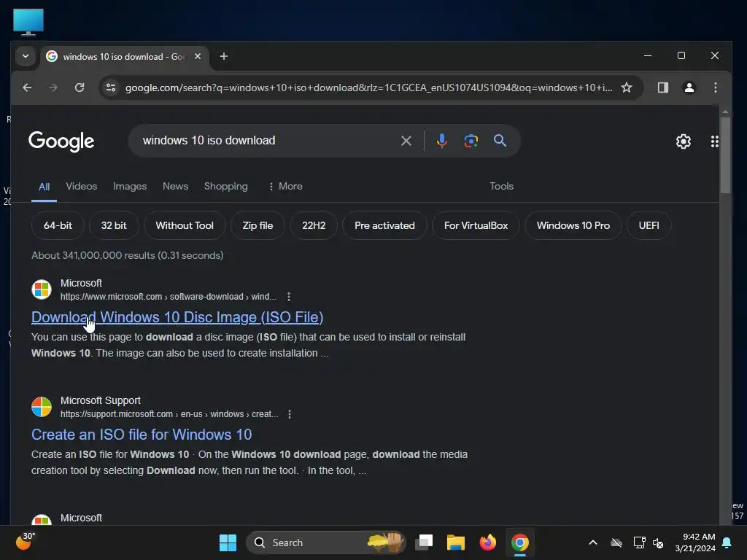Apply the Pre activated filter chip
The width and height of the screenshot is (747, 560).
[384, 226]
